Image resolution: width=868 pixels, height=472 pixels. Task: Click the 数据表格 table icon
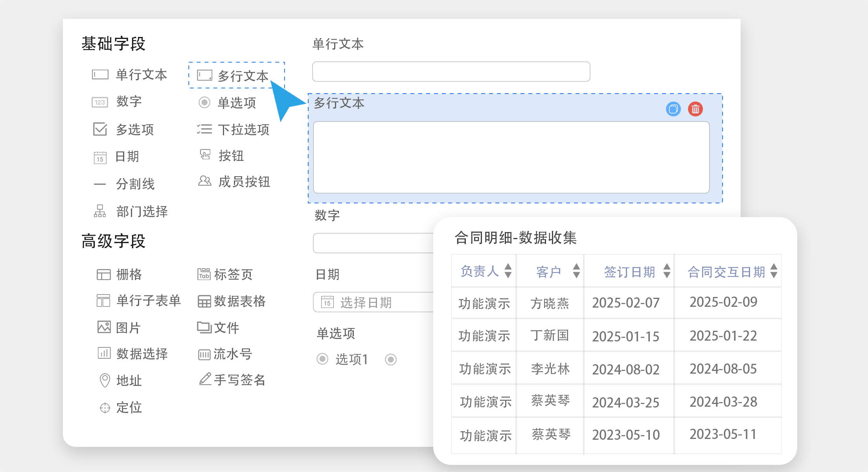click(x=204, y=301)
